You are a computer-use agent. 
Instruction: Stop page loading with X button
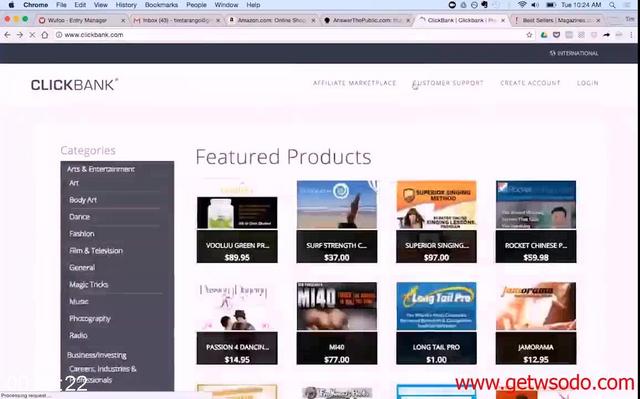click(32, 35)
